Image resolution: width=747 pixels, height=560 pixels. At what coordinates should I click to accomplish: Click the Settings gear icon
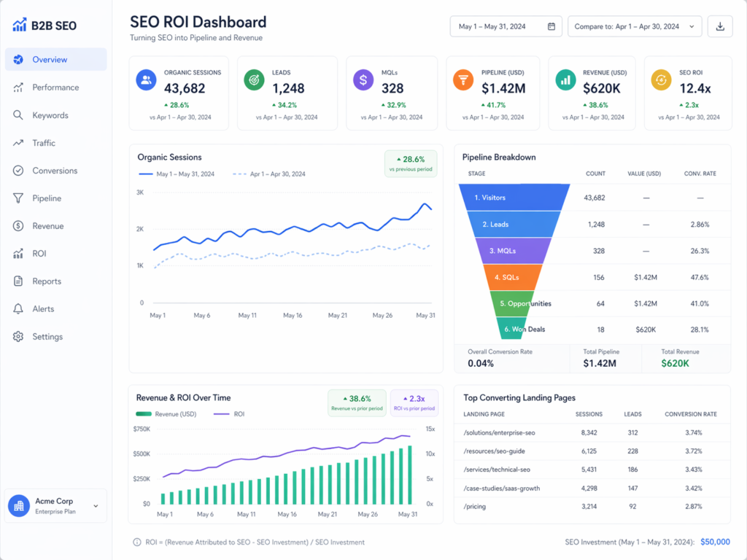(x=18, y=336)
